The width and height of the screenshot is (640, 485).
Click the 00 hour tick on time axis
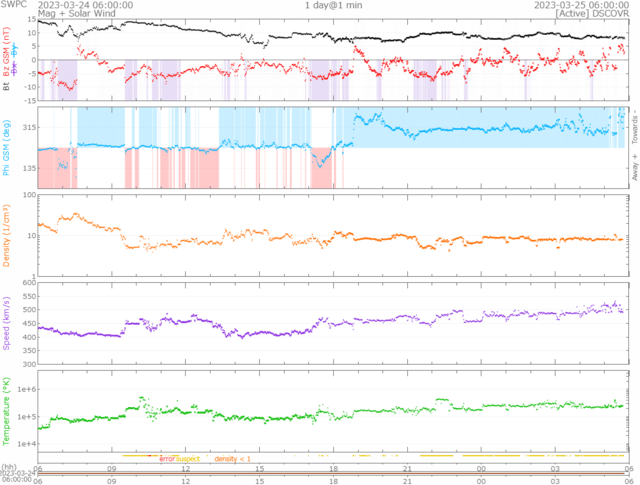pyautogui.click(x=482, y=468)
